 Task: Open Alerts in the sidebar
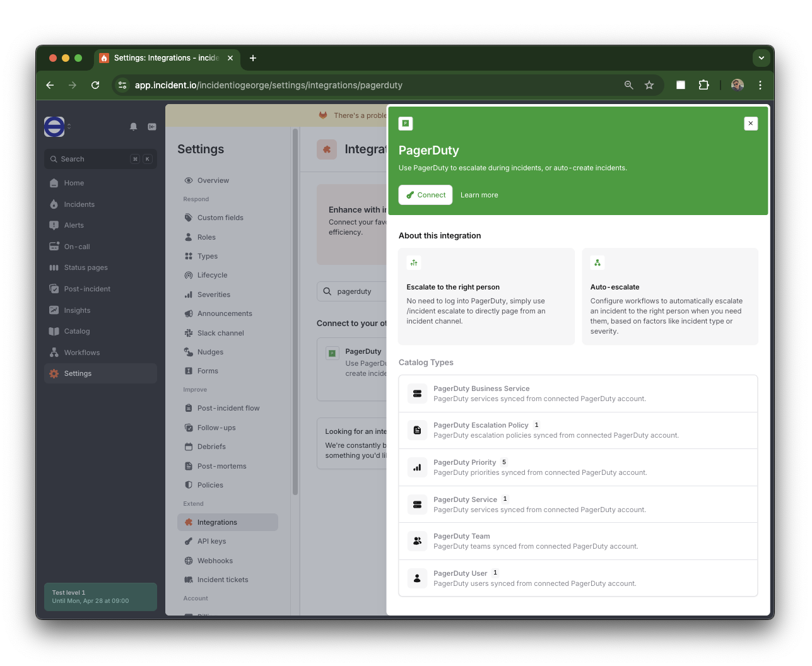pos(101,225)
